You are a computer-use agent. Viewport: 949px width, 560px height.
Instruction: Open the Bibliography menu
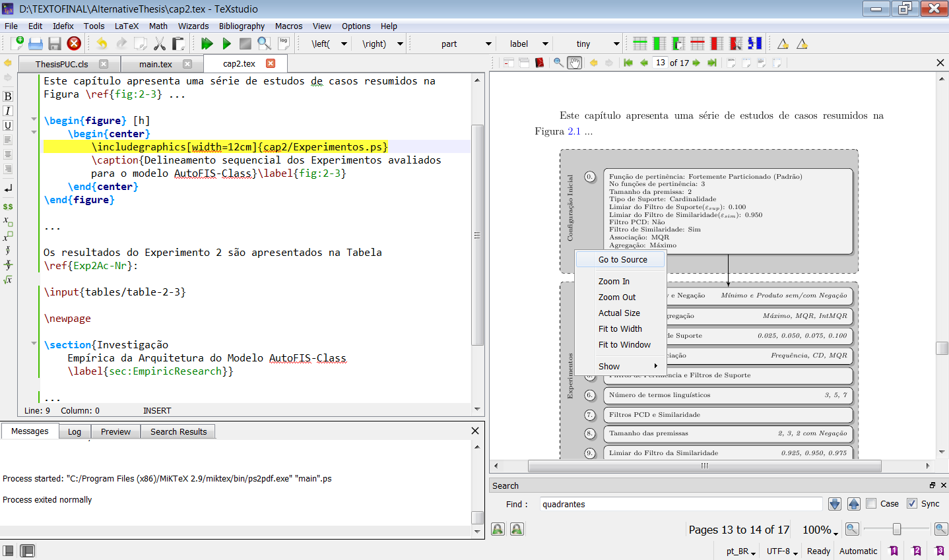242,26
